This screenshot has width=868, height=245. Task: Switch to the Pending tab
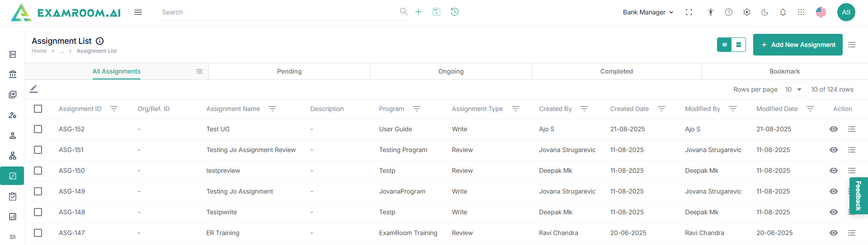coord(289,71)
